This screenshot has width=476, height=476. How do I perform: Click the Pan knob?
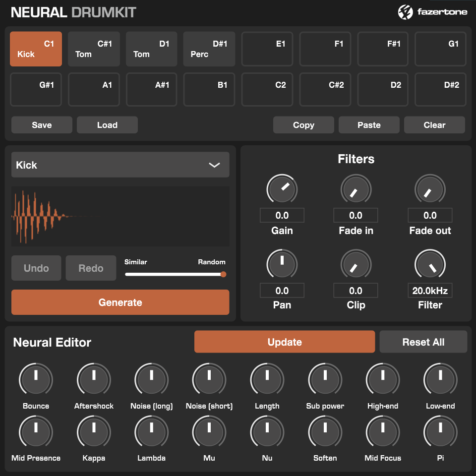[282, 264]
